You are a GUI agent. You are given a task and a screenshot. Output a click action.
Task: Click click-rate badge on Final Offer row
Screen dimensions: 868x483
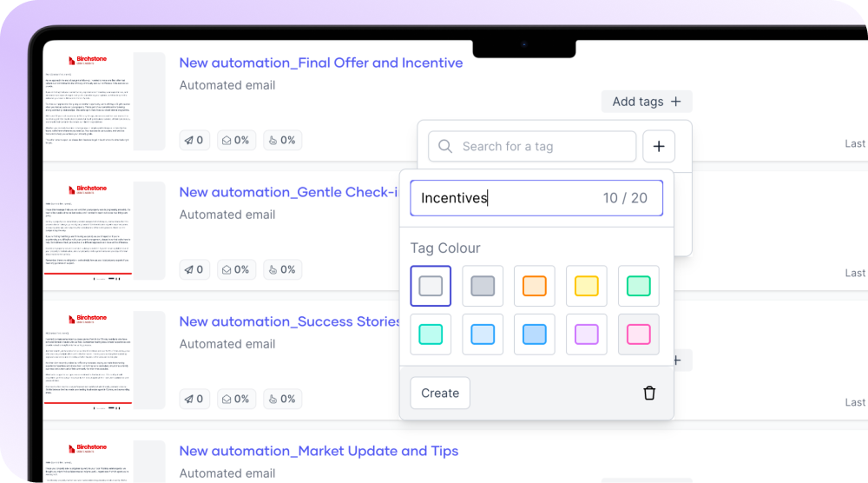pos(282,140)
